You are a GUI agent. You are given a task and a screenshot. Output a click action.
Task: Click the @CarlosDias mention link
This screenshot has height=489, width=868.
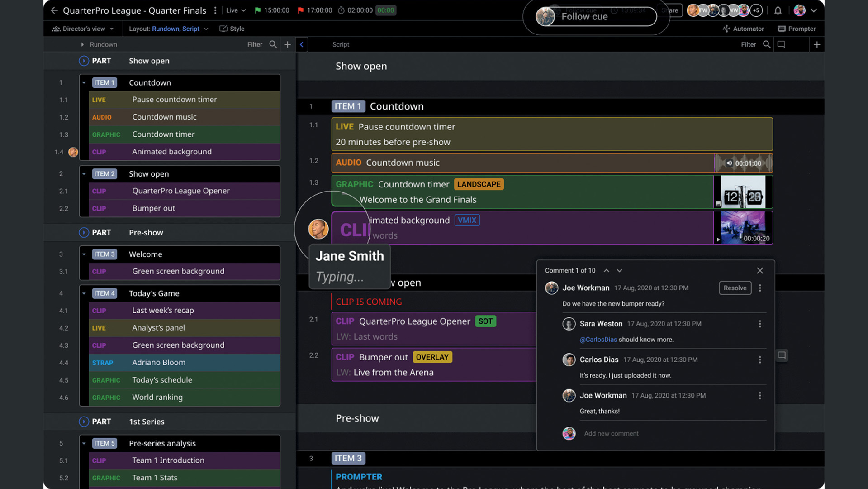tap(598, 340)
